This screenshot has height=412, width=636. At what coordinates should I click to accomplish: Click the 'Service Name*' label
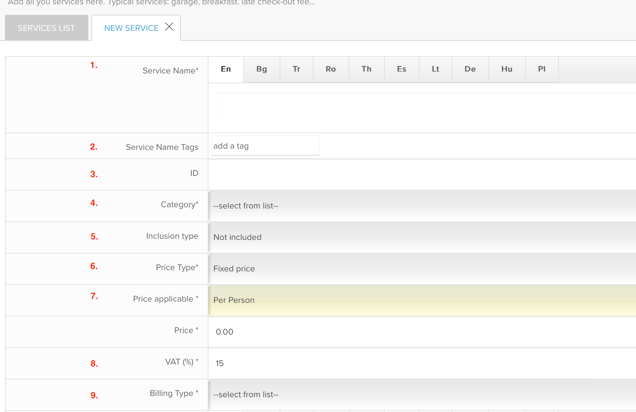coord(170,71)
